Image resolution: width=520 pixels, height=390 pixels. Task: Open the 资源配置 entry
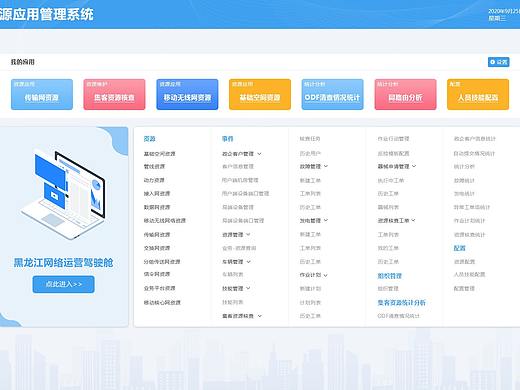pos(464,262)
